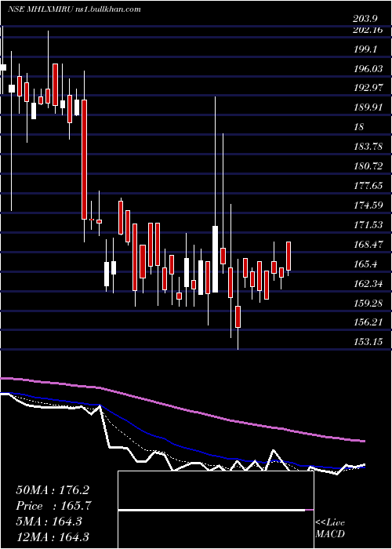Click the right end of the purple 50MA line
This screenshot has height=549, width=392.
pos(364,441)
